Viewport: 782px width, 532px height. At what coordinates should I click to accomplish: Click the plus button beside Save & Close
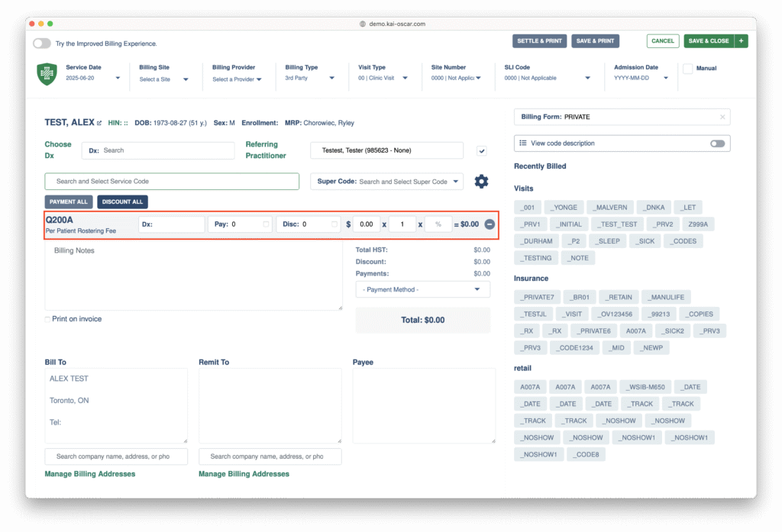[x=741, y=41]
